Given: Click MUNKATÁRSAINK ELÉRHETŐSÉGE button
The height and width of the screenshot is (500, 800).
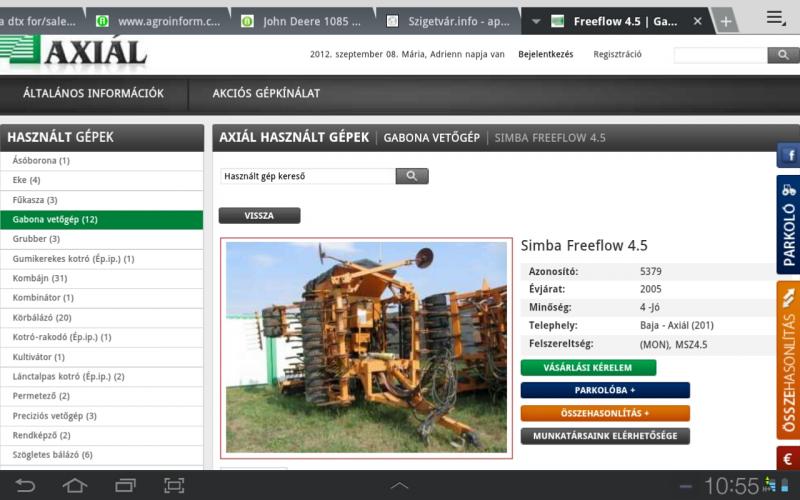Looking at the screenshot, I should 605,436.
